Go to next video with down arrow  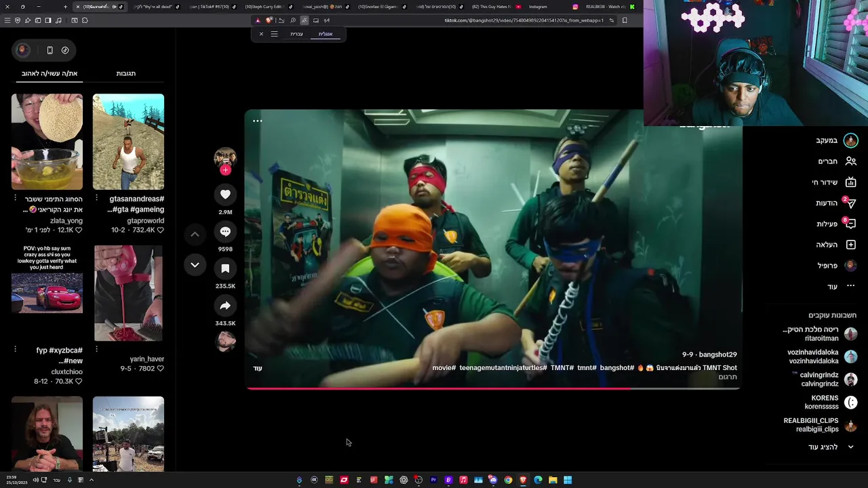tap(195, 265)
